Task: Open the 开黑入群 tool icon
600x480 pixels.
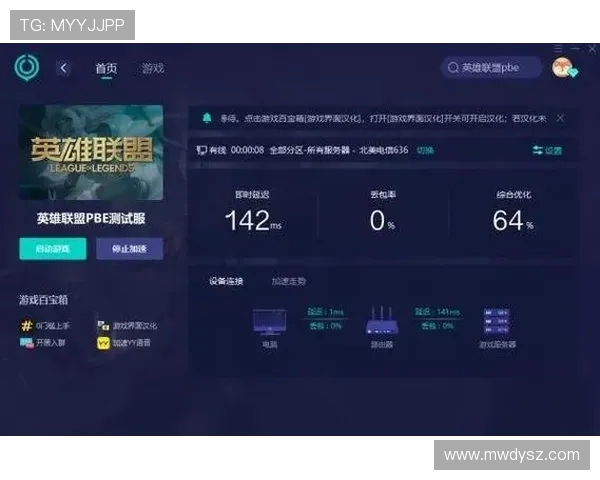Action: coord(27,343)
